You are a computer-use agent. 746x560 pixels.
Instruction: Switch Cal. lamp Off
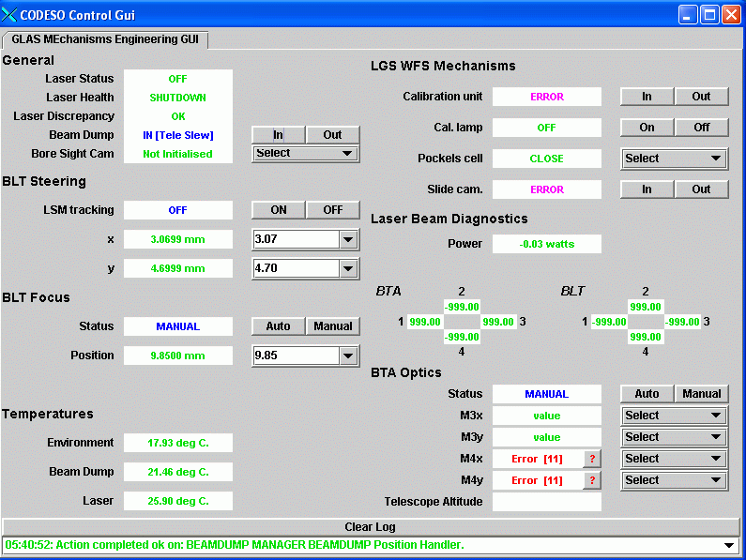[x=701, y=128]
